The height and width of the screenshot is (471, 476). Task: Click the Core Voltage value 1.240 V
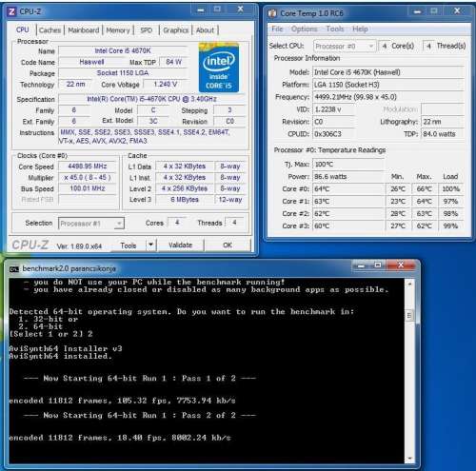click(165, 85)
